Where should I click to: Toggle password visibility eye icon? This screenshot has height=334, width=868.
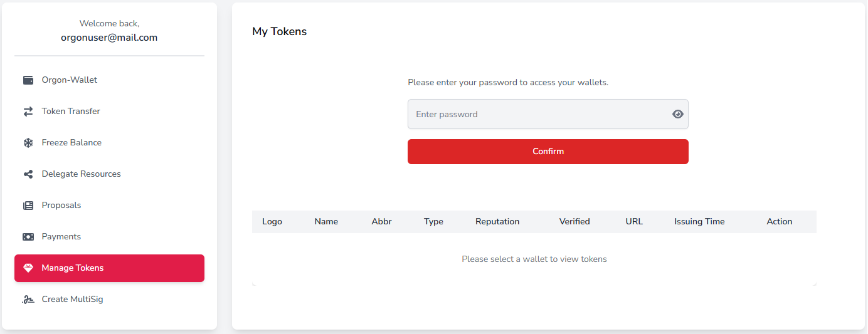point(677,114)
